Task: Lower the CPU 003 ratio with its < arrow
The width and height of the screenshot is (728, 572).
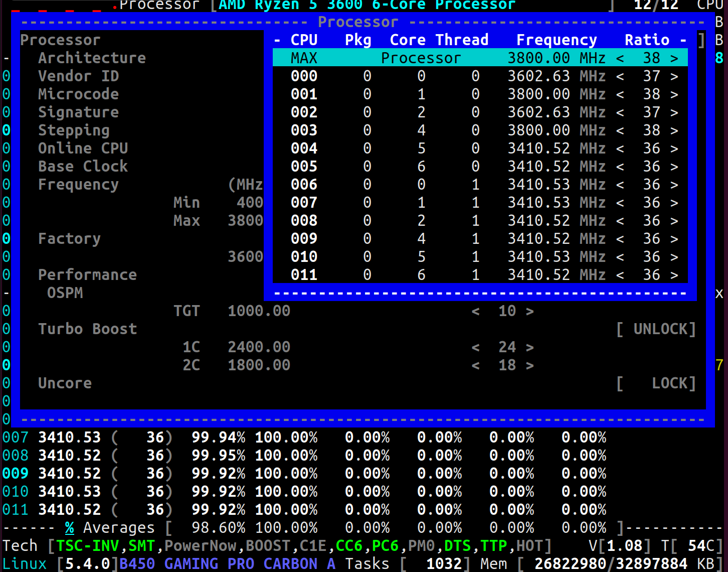Action: pyautogui.click(x=620, y=130)
